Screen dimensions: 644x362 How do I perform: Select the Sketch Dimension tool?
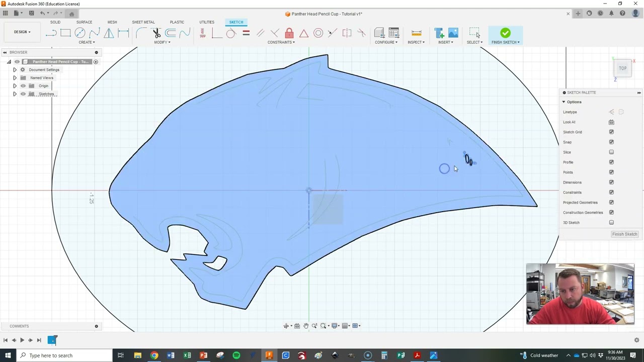pyautogui.click(x=123, y=33)
